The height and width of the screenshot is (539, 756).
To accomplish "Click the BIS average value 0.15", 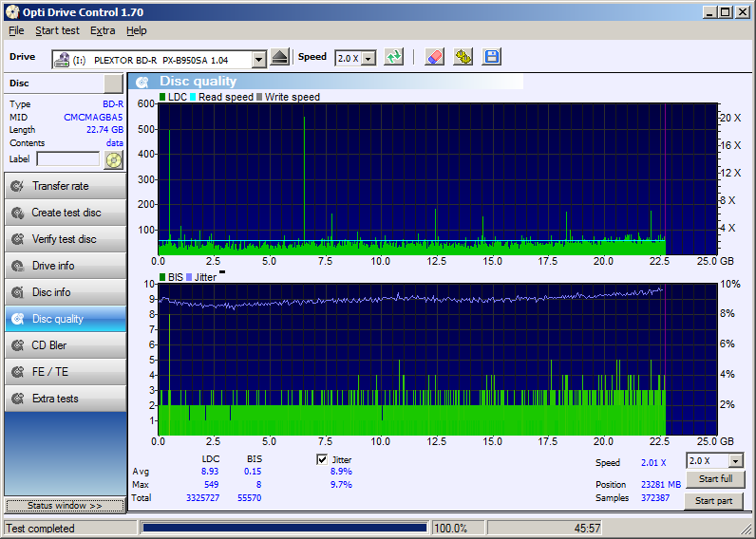I will point(253,472).
